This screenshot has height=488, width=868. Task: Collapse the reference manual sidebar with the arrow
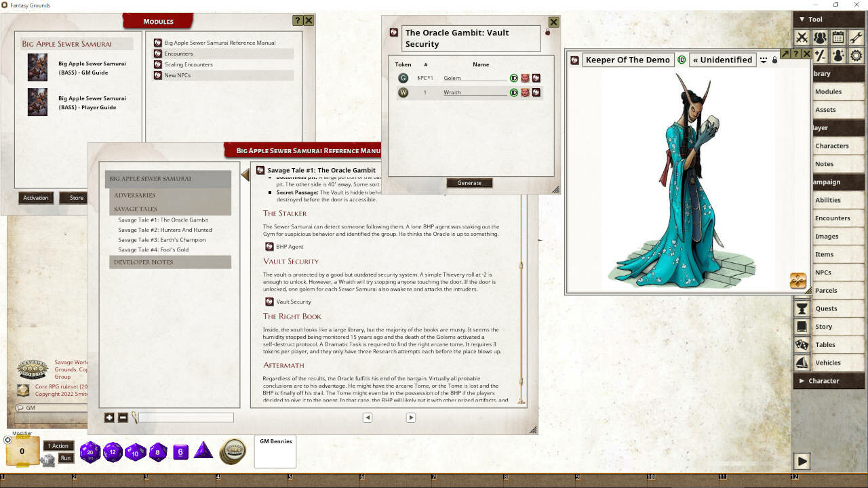245,174
